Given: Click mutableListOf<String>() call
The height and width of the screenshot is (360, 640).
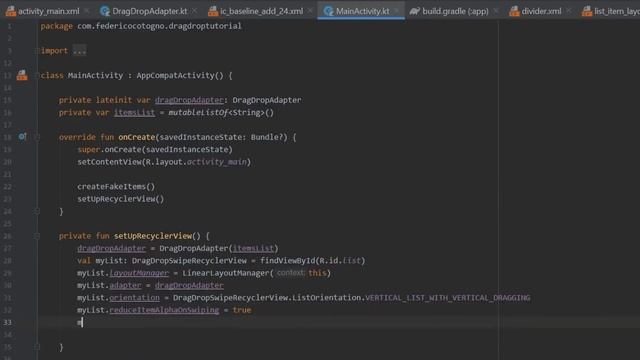Looking at the screenshot, I should tap(221, 113).
